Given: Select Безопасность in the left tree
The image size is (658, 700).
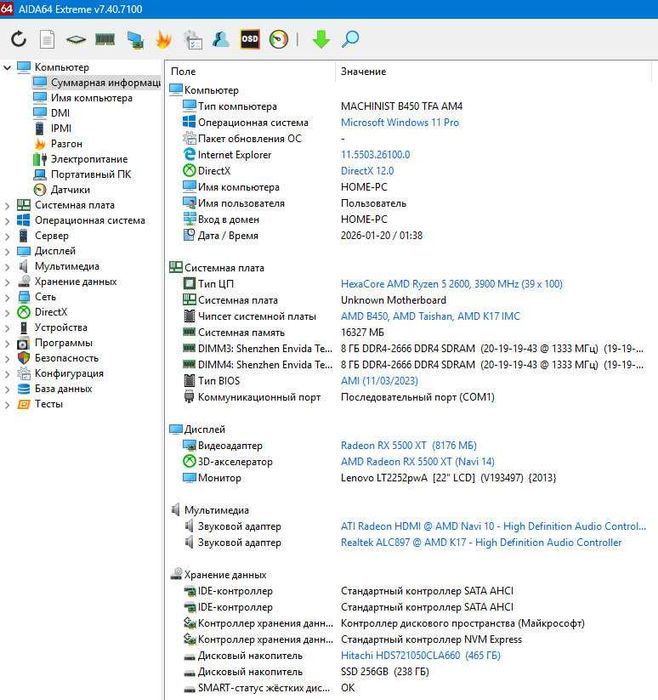Looking at the screenshot, I should pos(66,358).
